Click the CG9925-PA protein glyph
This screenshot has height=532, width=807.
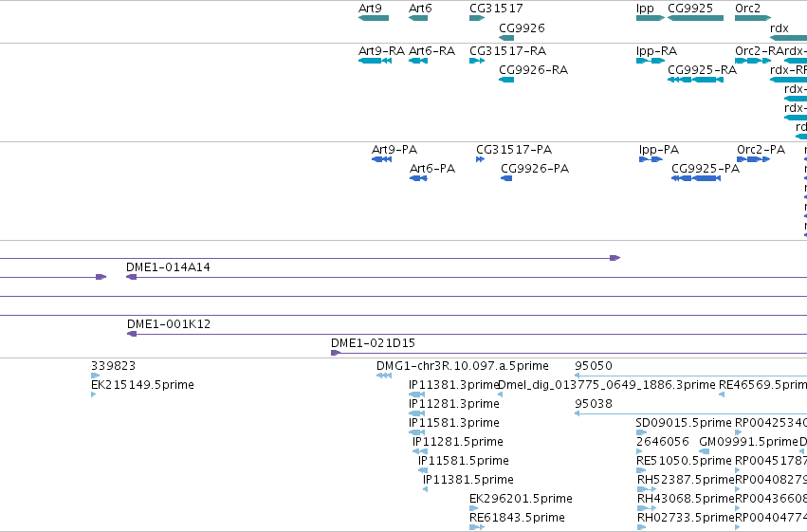[x=696, y=178]
